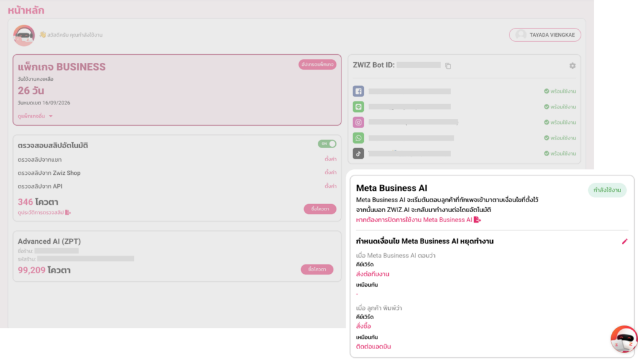Viewport: 638px width, 364px height.
Task: Click the masked shop code field
Action: [85, 259]
